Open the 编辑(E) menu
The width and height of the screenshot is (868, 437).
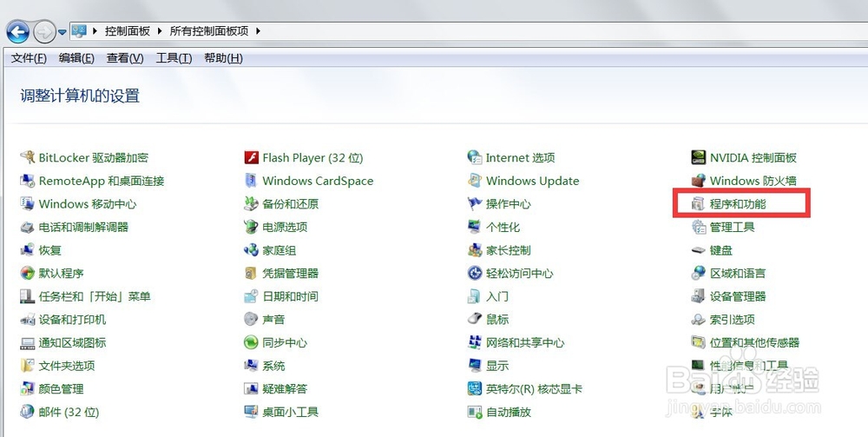[x=76, y=58]
